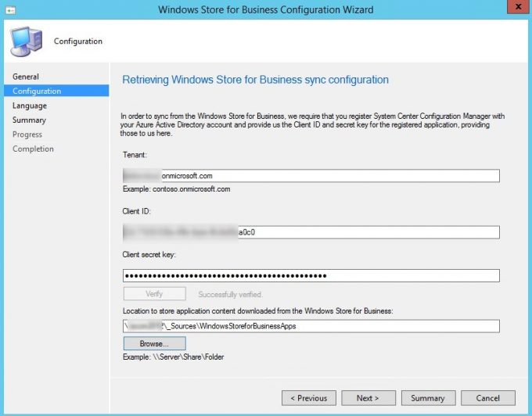This screenshot has width=532, height=416.
Task: Click the wizard title bar icon
Action: [10, 10]
